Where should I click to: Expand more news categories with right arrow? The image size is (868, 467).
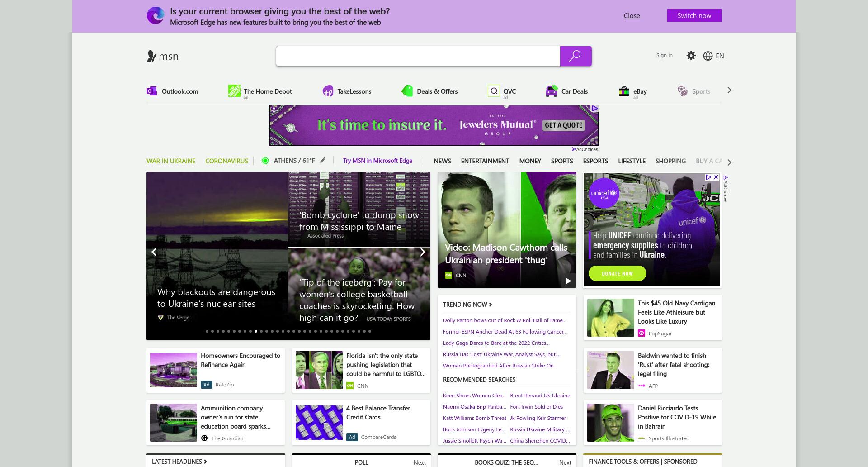[x=729, y=162]
